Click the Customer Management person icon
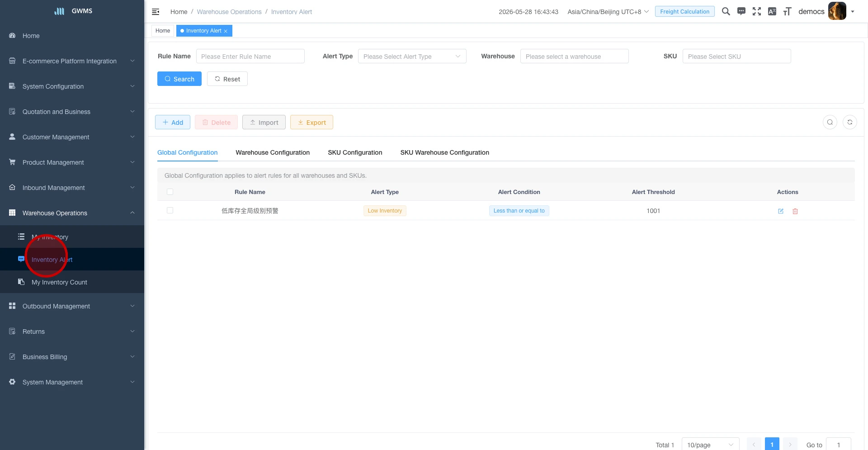This screenshot has width=868, height=450. pos(12,137)
